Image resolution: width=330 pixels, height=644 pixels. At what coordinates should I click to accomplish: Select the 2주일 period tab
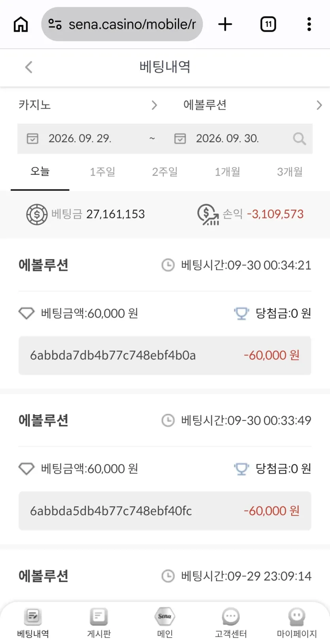point(165,172)
